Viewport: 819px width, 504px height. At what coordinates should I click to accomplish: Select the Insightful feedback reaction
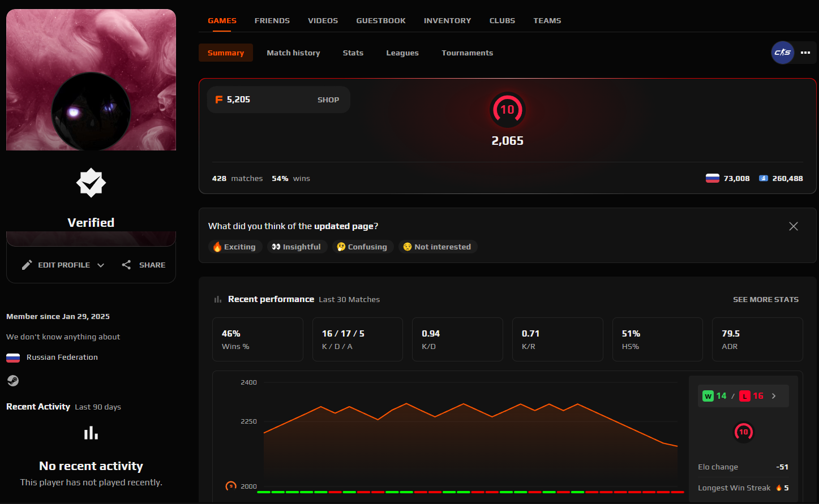[x=297, y=247]
